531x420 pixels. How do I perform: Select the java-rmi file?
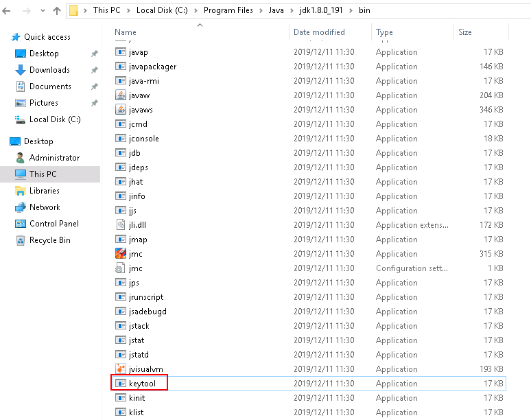tap(144, 81)
